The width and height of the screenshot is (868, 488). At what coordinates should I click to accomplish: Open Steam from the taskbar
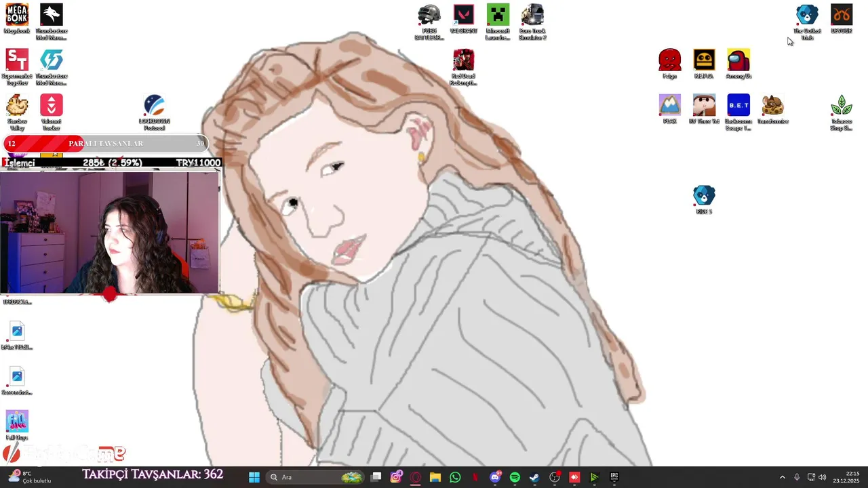[534, 477]
